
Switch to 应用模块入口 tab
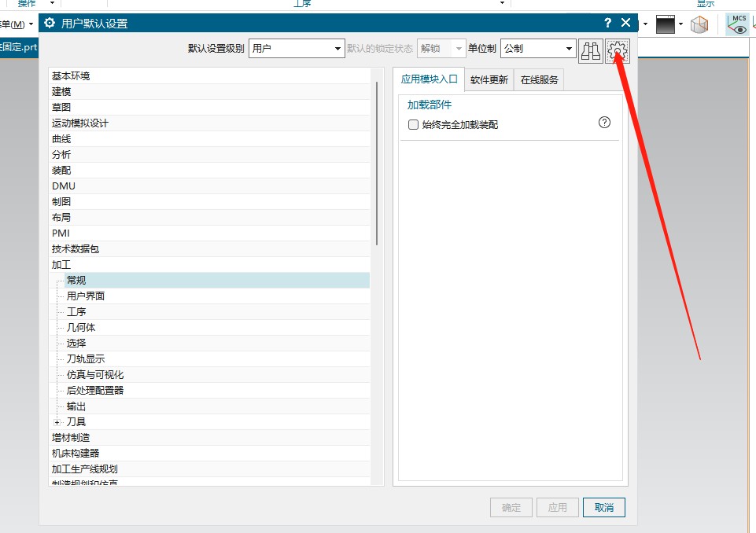point(429,79)
